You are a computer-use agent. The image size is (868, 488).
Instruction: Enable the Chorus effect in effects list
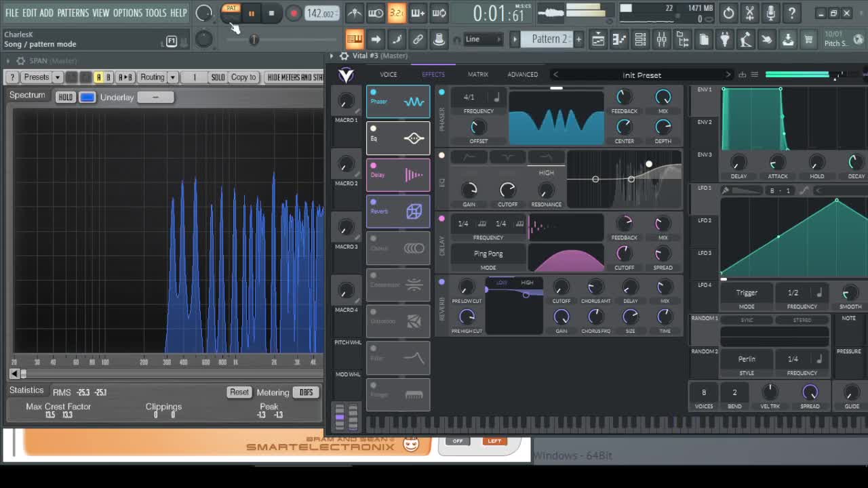373,239
